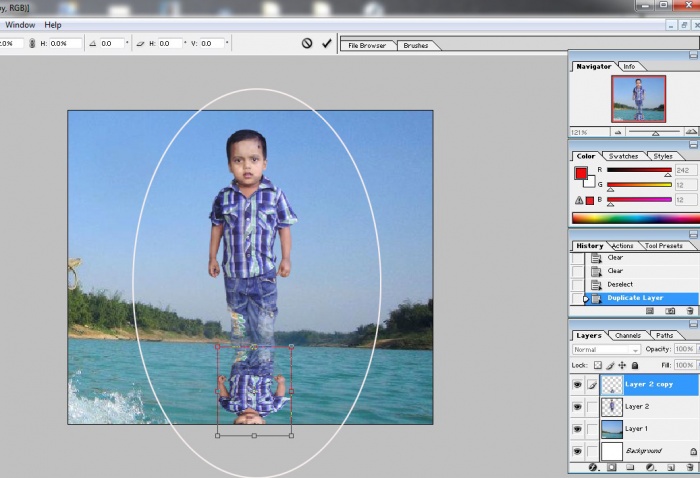
Task: Add a layer mask to the layer
Action: (610, 467)
